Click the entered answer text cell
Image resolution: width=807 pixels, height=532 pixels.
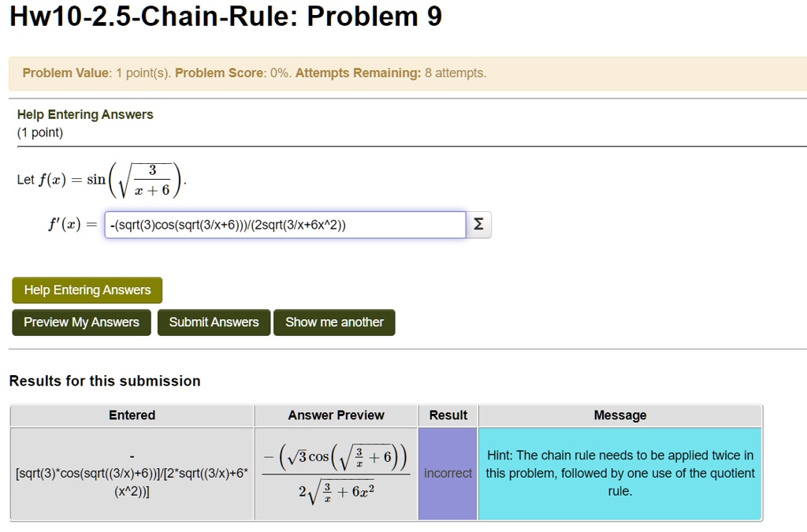tap(132, 474)
